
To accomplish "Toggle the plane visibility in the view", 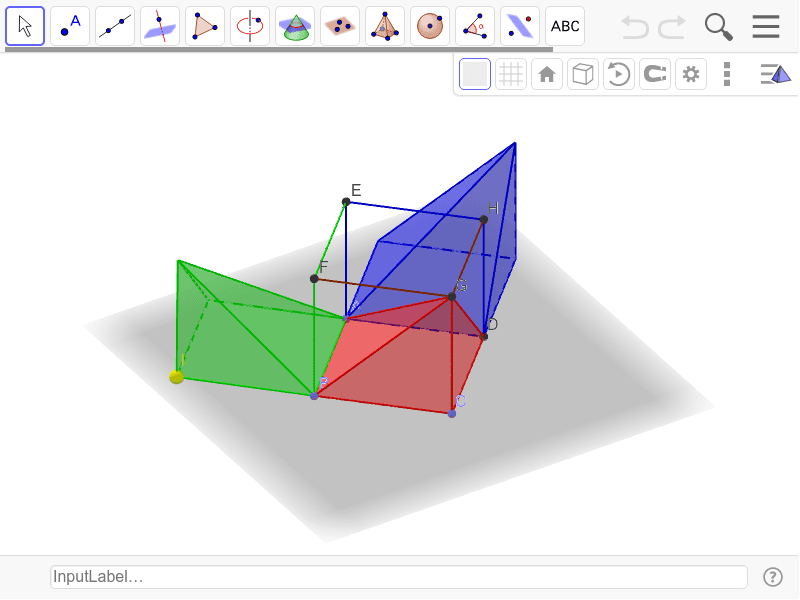I will pyautogui.click(x=474, y=73).
